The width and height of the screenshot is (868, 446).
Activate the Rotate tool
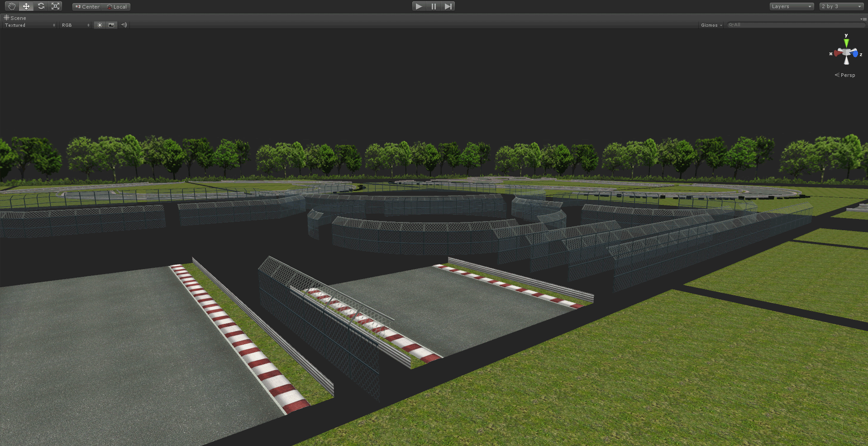(41, 6)
